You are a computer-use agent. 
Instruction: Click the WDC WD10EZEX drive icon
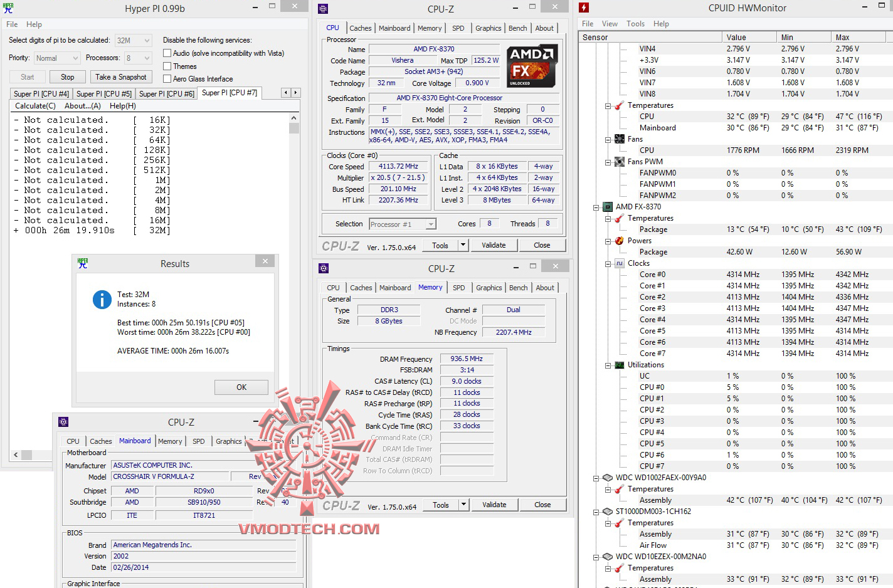coord(608,557)
